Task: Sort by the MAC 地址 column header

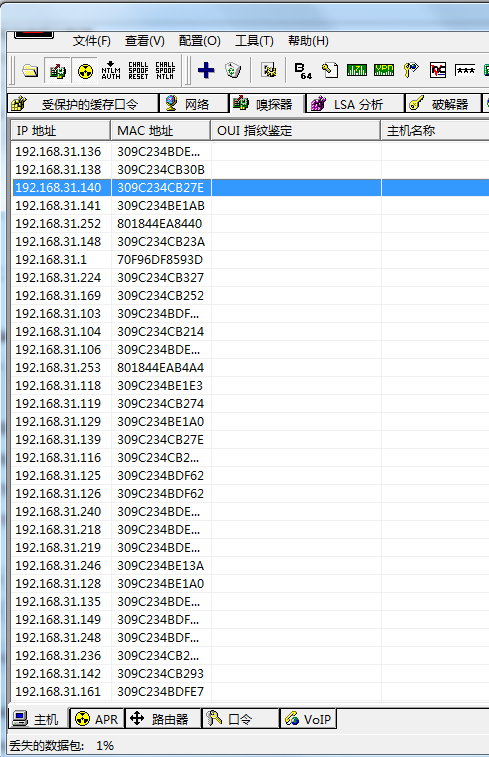Action: point(161,131)
